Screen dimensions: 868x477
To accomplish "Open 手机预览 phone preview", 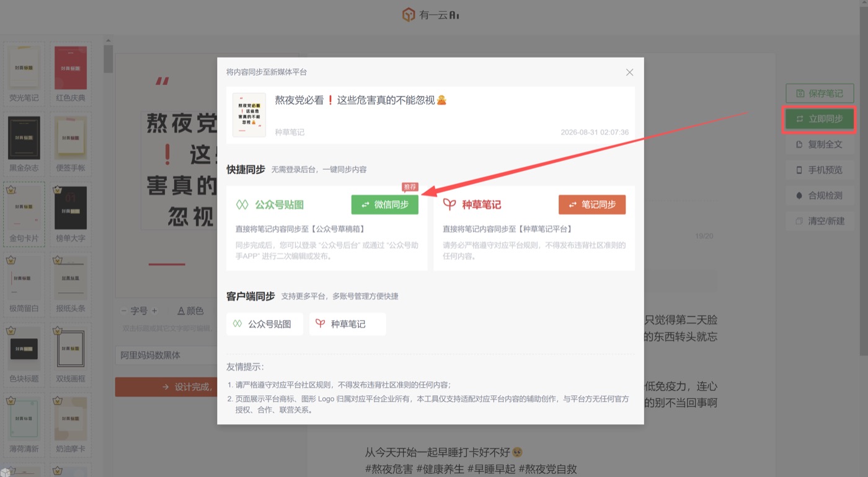I will [x=820, y=170].
